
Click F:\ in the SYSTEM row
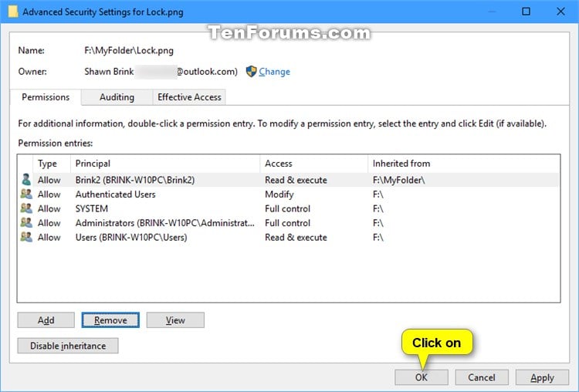tap(378, 208)
